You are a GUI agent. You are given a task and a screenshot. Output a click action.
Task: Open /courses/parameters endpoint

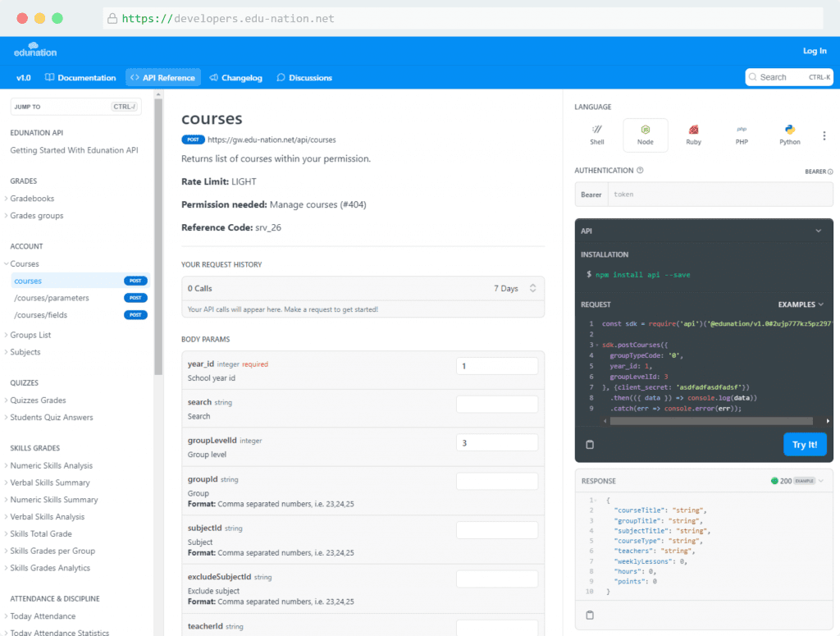click(52, 298)
